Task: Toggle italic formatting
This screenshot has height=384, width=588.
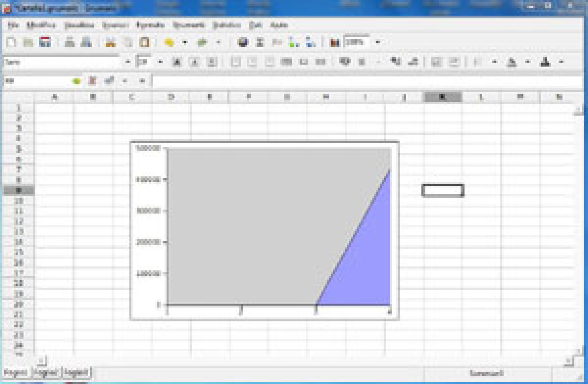Action: pyautogui.click(x=195, y=62)
